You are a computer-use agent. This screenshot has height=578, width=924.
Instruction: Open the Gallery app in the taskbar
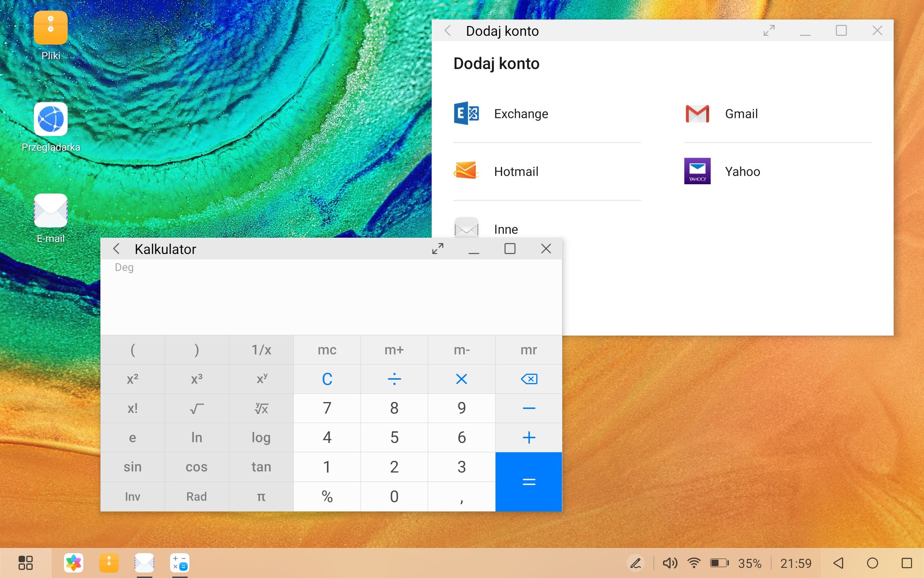[73, 563]
